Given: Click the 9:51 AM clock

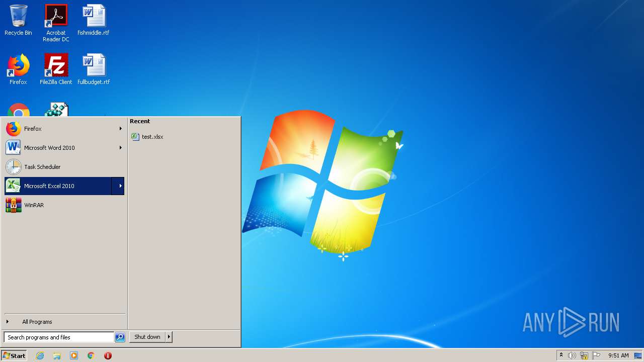Looking at the screenshot, I should pos(618,355).
